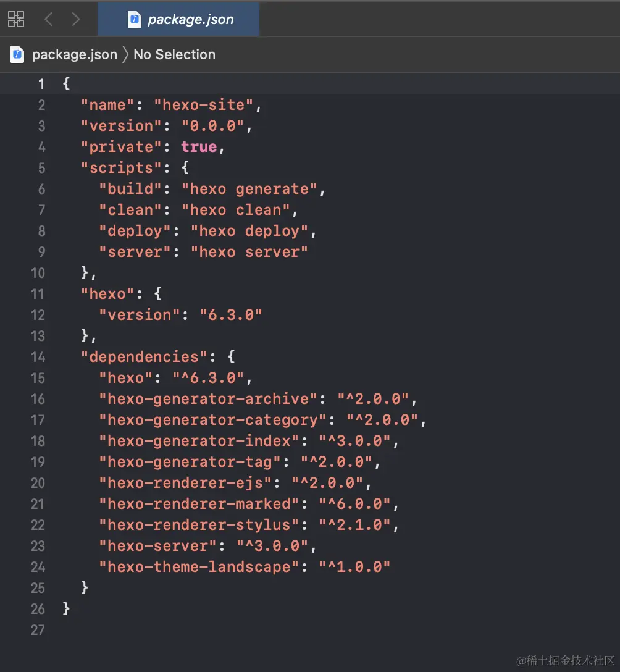Click the "hexo-theme-landscape" dependency name

[x=199, y=567]
